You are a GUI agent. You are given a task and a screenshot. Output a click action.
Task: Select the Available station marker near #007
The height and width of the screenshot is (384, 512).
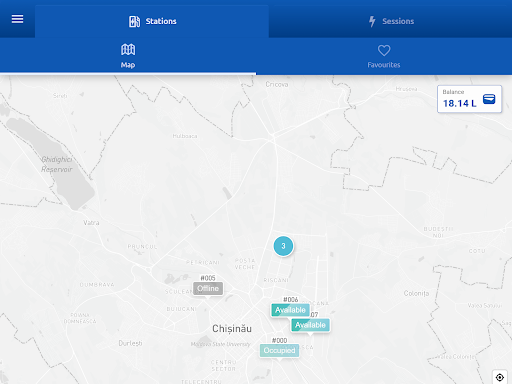pos(310,325)
